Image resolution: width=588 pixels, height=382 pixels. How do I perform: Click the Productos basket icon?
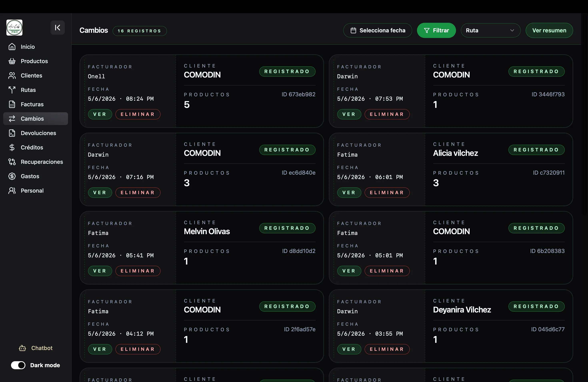tap(12, 61)
